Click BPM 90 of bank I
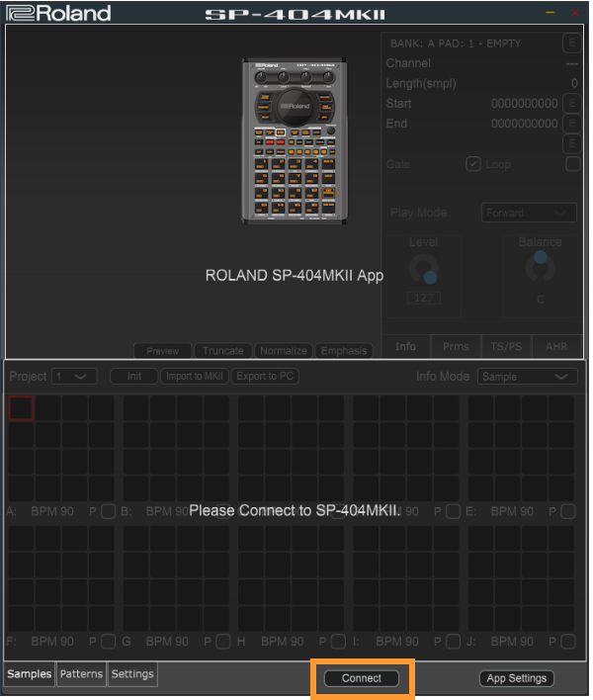This screenshot has width=593, height=700. [x=397, y=642]
